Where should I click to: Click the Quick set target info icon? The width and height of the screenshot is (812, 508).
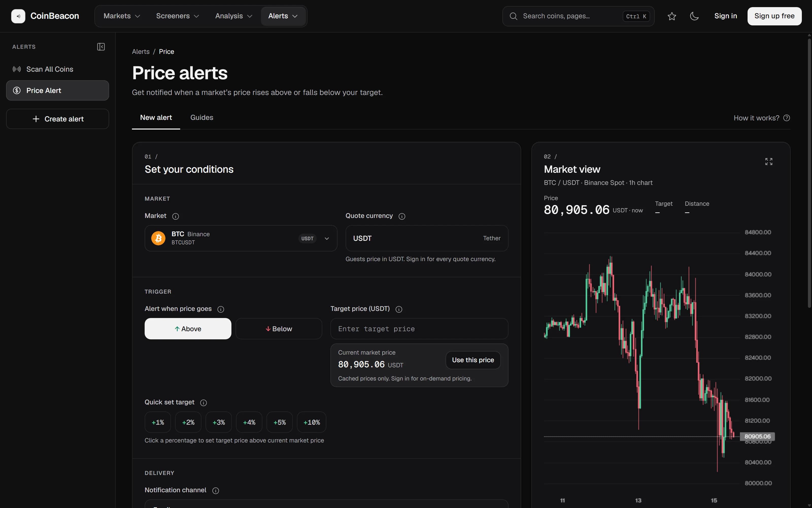(203, 403)
